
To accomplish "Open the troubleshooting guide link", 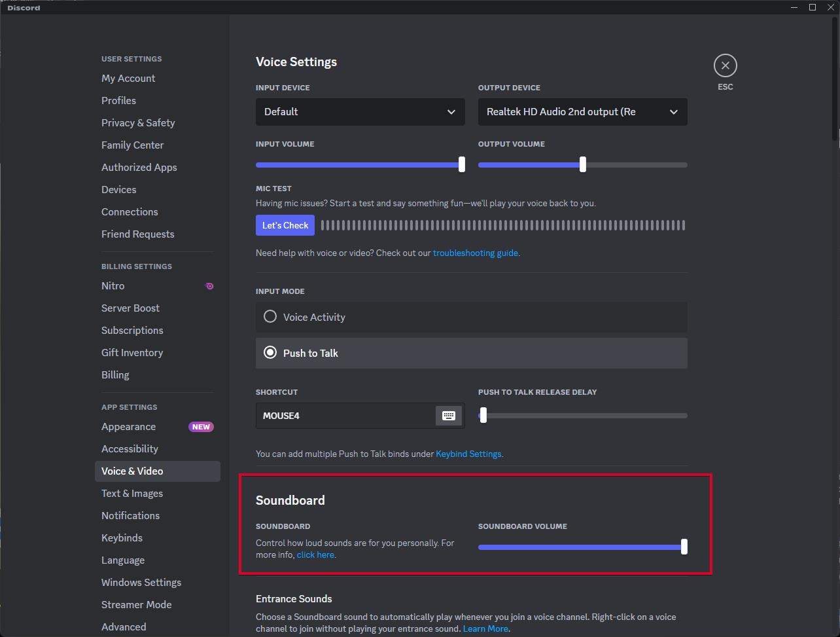I will (x=476, y=253).
